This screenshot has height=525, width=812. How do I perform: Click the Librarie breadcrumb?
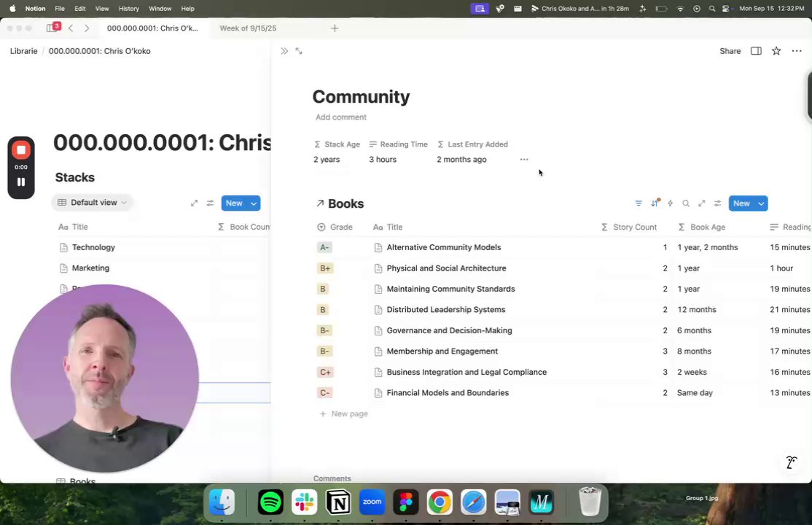tap(24, 51)
